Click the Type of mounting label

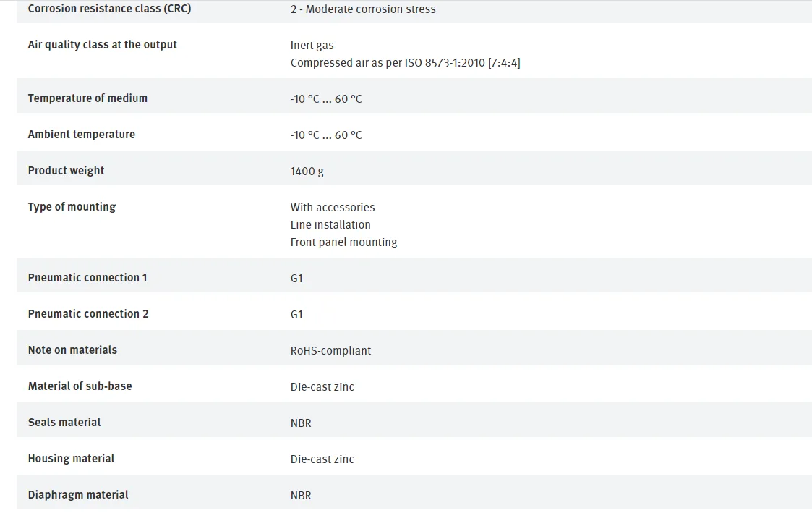click(72, 207)
